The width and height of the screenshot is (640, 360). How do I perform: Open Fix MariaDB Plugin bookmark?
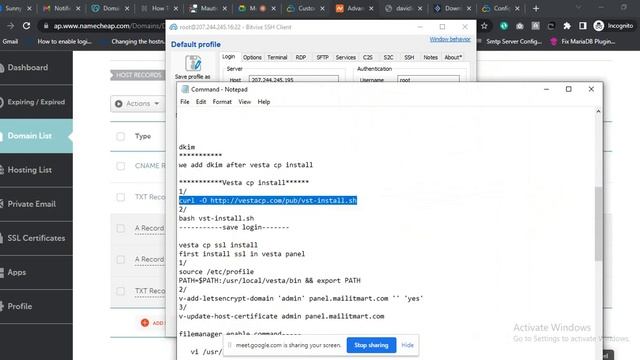click(x=584, y=42)
